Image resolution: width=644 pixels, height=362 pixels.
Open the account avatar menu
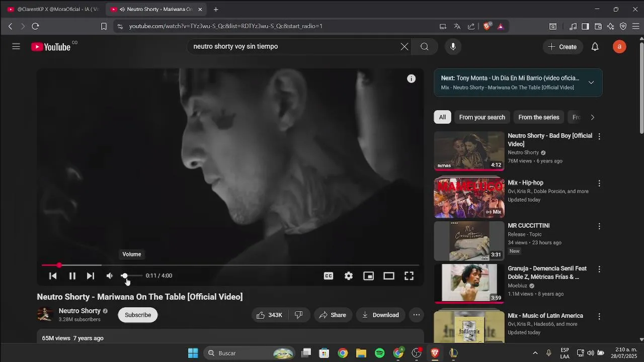619,47
